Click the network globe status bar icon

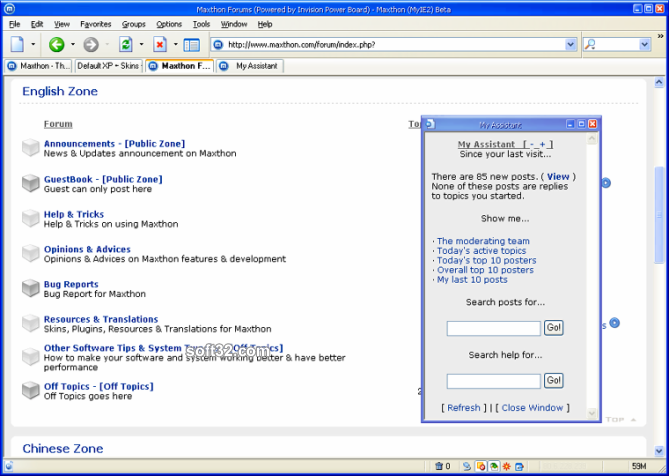click(x=467, y=466)
